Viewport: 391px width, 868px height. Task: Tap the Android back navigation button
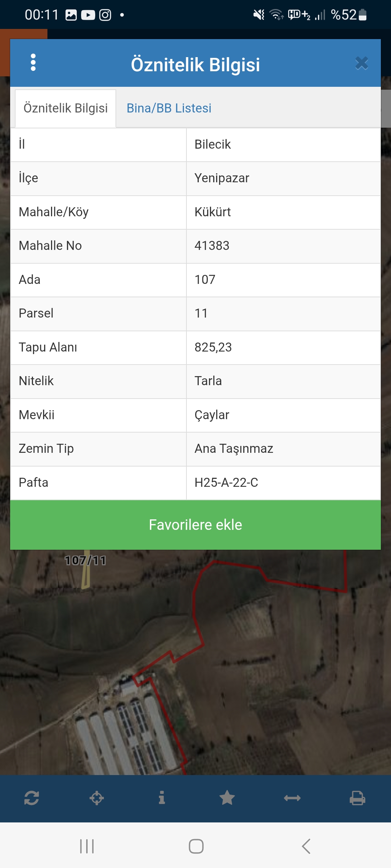coord(306,846)
